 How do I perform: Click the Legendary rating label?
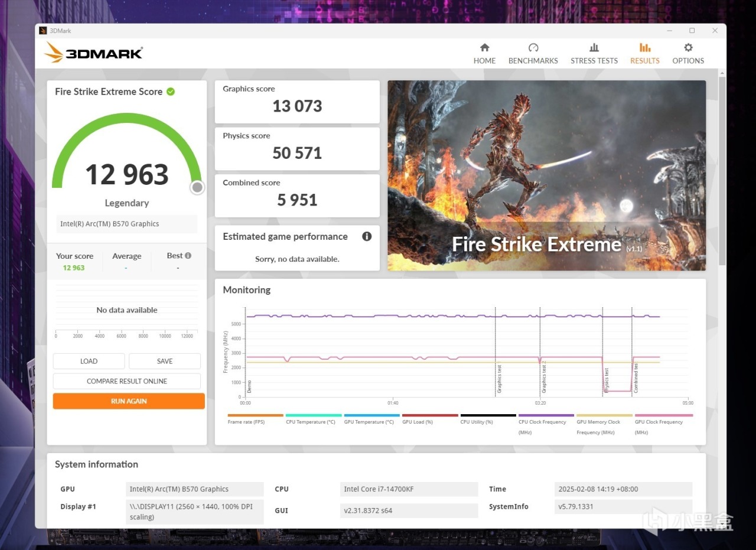[x=127, y=203]
